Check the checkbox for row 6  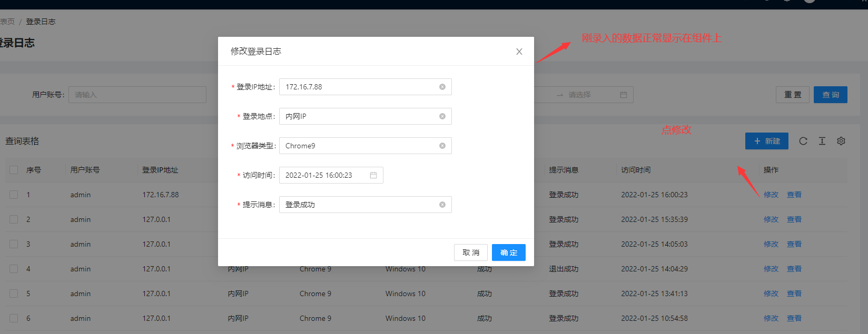tap(14, 318)
